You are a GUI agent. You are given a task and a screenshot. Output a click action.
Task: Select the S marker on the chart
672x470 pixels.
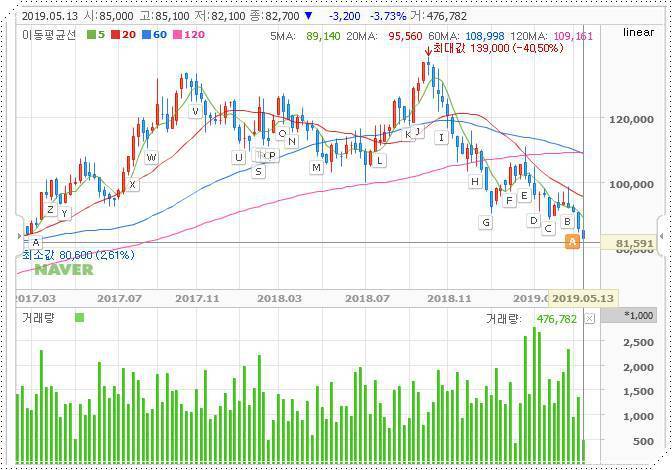click(x=258, y=171)
